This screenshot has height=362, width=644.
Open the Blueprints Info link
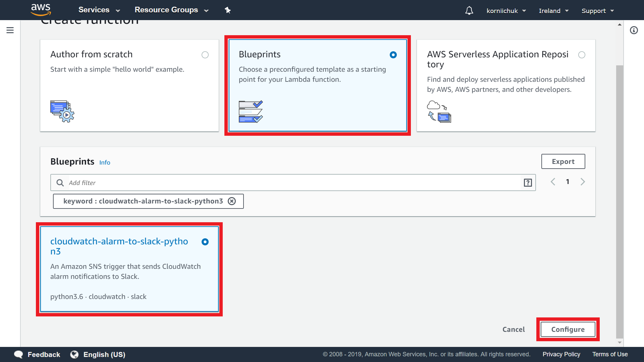click(105, 163)
